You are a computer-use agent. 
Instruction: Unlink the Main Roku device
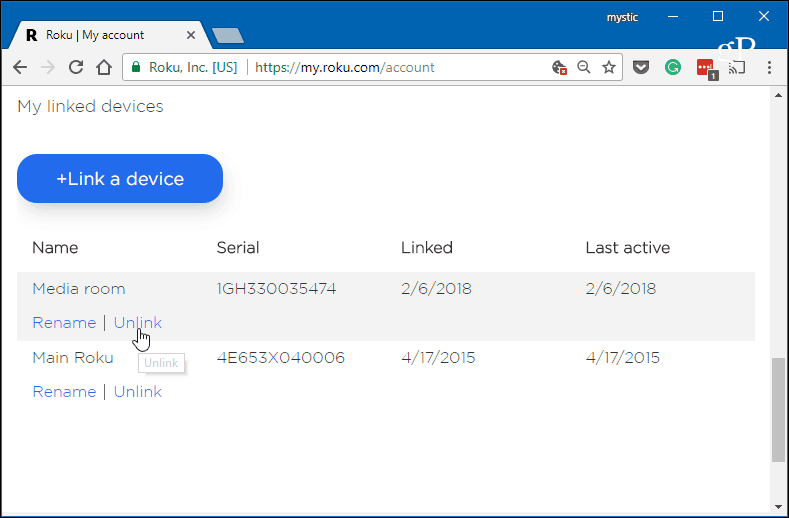pos(137,392)
